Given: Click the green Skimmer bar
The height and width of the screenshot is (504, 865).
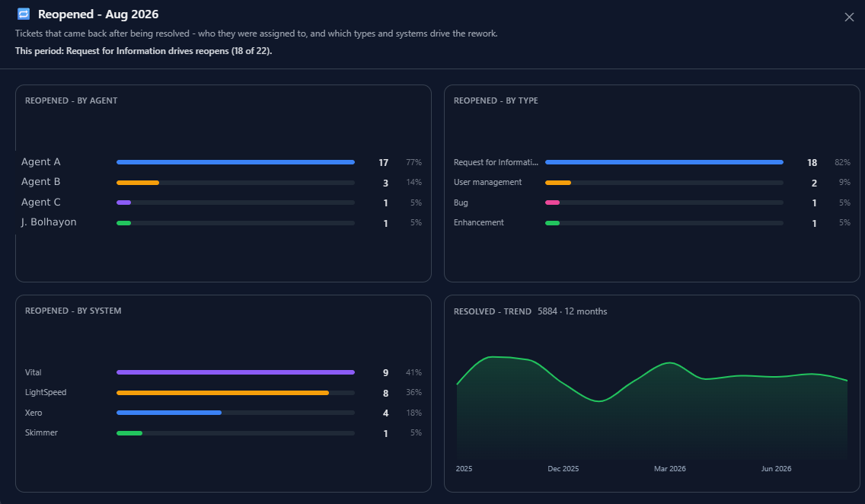Looking at the screenshot, I should [129, 433].
